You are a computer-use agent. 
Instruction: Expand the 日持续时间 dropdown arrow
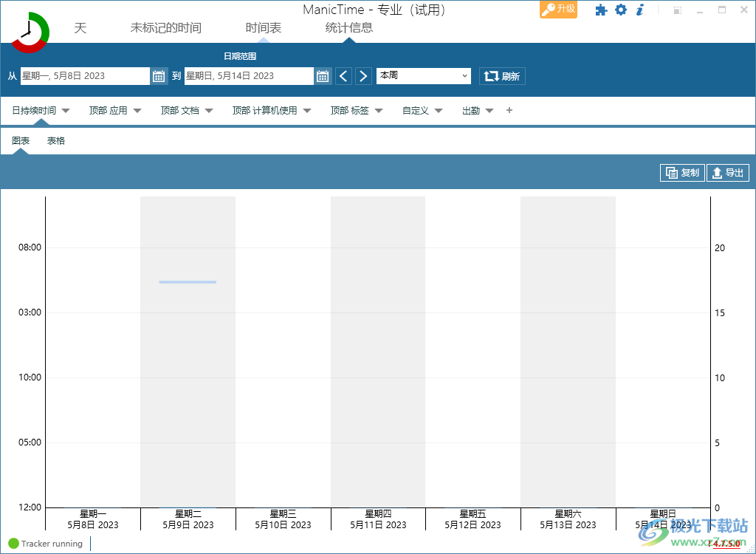(66, 111)
